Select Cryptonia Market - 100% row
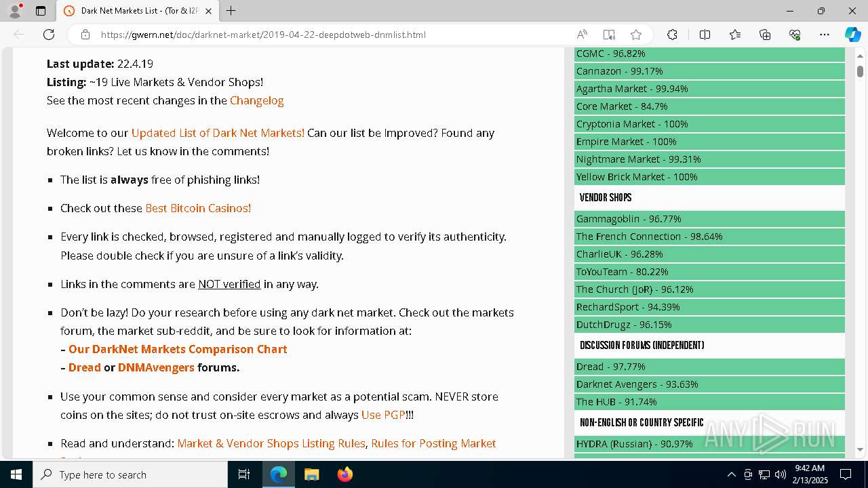The width and height of the screenshot is (868, 488). pos(709,124)
